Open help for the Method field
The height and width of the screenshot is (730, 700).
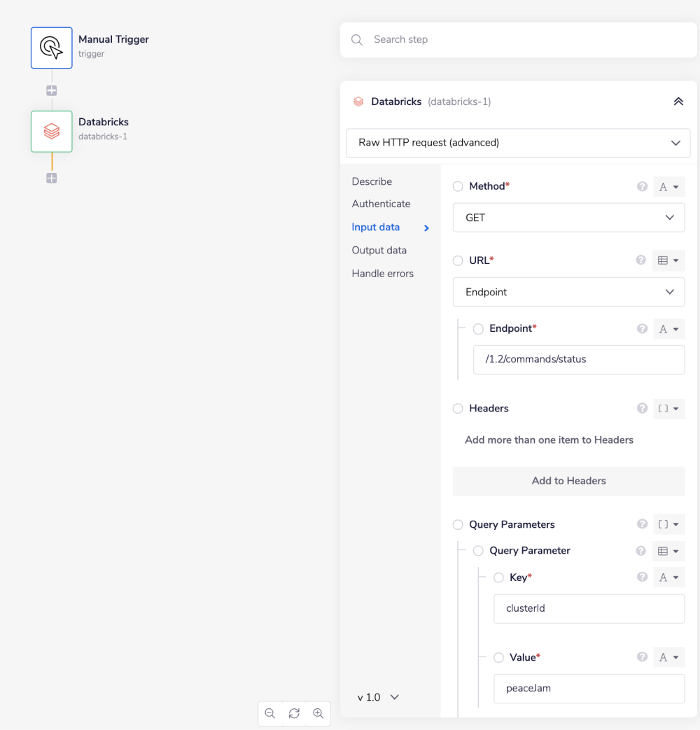click(x=642, y=187)
